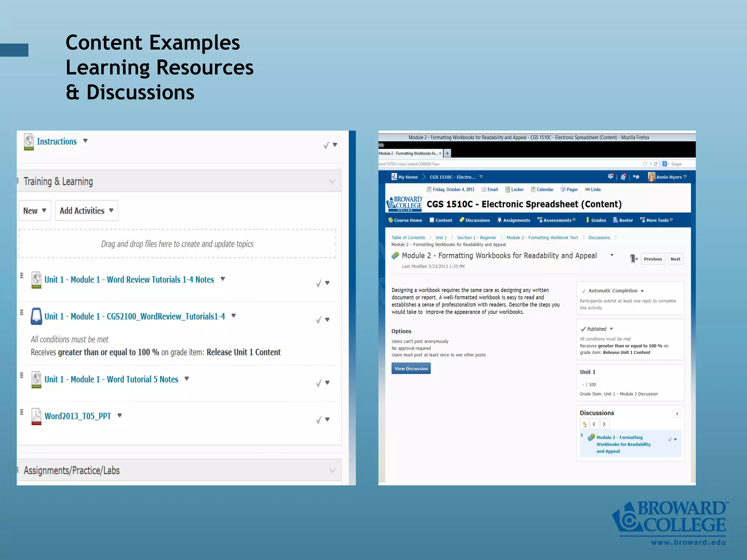Open the Instructions topic icon
This screenshot has width=747, height=560.
[x=29, y=142]
